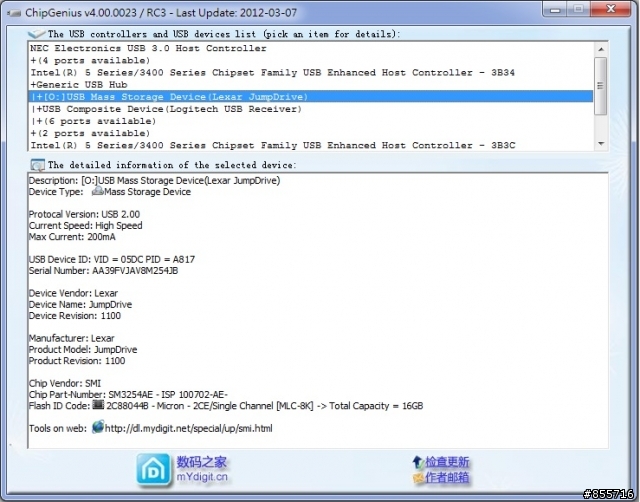640x502 pixels.
Task: Open the 检查更新 update link
Action: tap(447, 462)
